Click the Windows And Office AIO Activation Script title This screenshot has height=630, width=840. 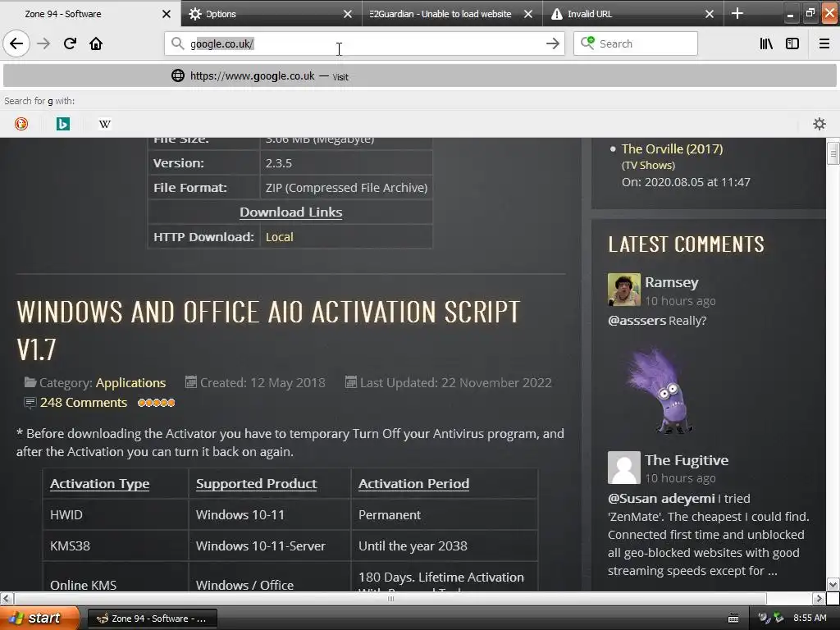click(268, 330)
